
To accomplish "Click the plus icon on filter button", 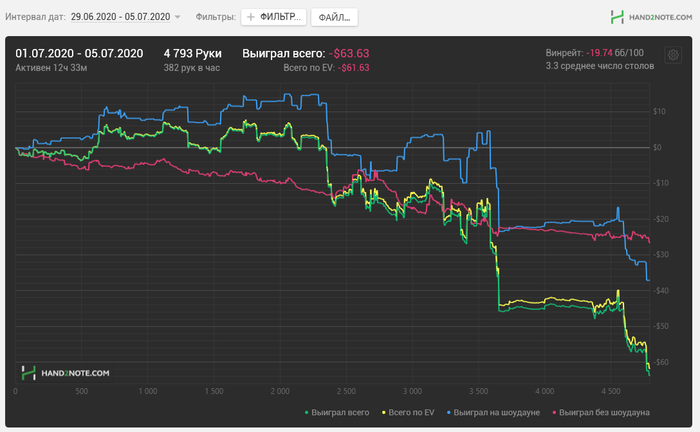I will tap(251, 17).
